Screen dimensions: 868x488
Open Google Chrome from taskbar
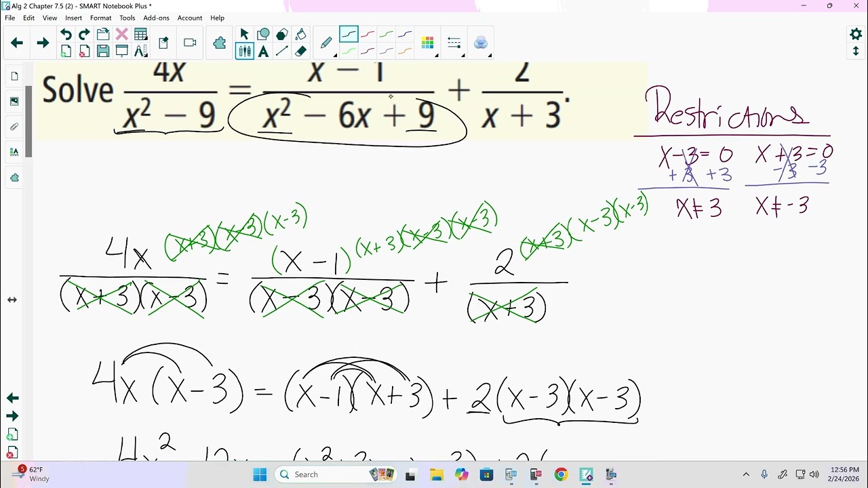tap(561, 474)
